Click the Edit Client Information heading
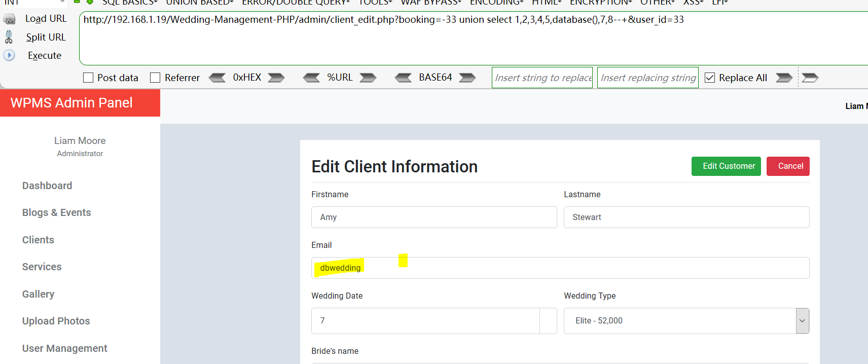Viewport: 868px width, 364px height. click(394, 167)
